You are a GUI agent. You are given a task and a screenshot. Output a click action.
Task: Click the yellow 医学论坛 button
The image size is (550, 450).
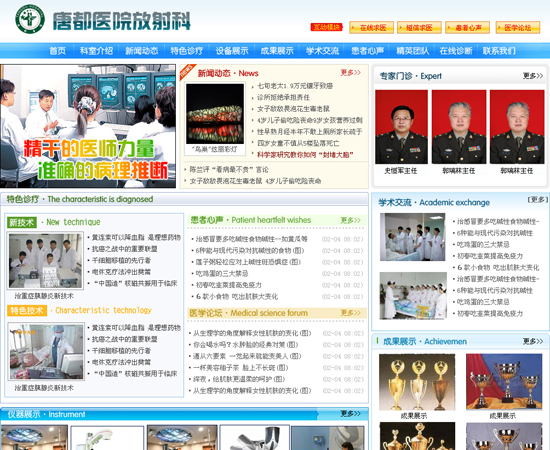click(518, 28)
